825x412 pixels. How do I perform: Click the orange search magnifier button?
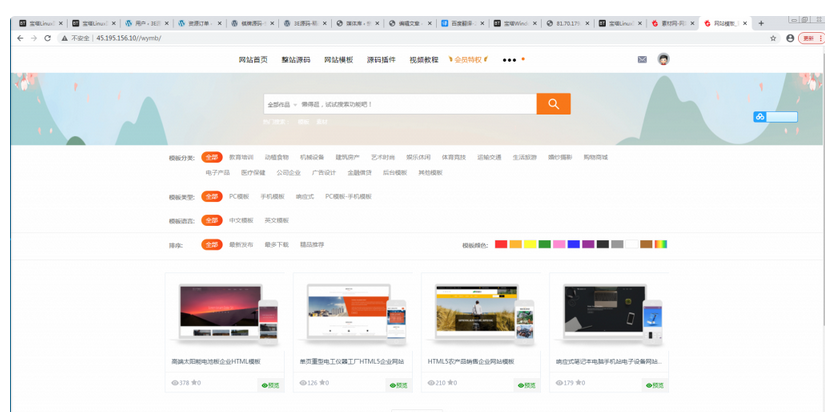pos(553,104)
